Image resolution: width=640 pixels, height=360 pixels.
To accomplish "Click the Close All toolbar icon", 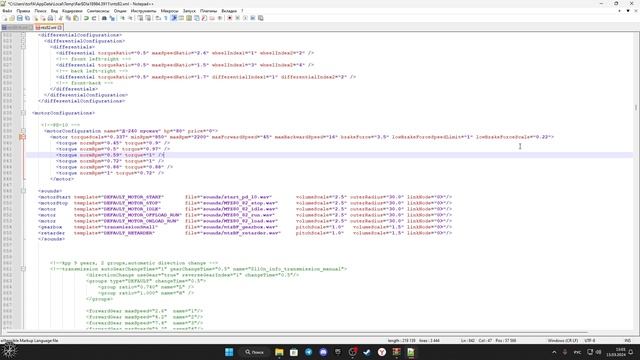I will (x=43, y=18).
